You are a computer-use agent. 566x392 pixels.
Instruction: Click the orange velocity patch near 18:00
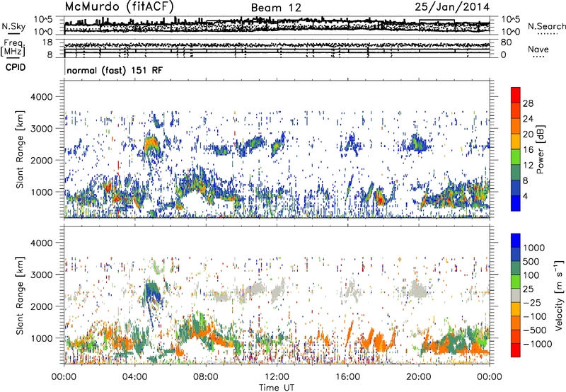(x=380, y=342)
